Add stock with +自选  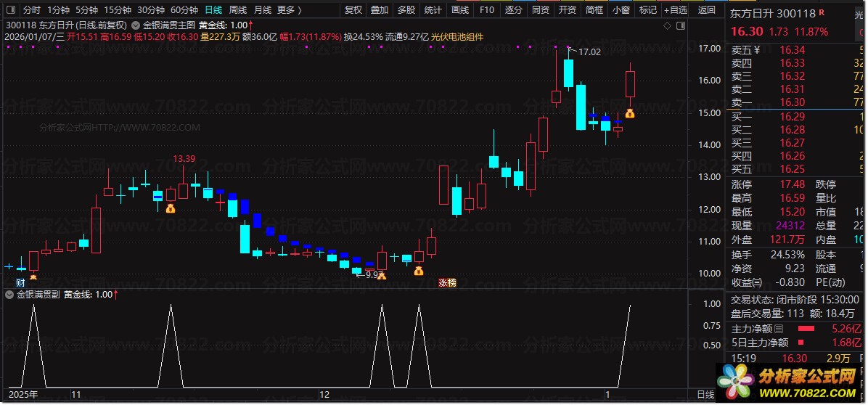click(x=676, y=10)
